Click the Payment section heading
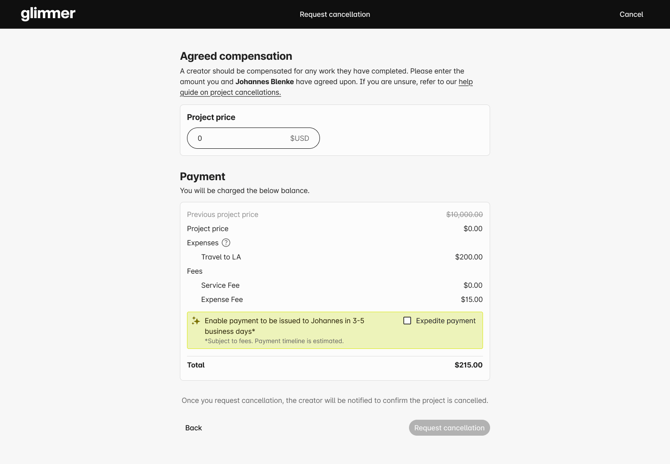This screenshot has height=464, width=670. (x=202, y=176)
